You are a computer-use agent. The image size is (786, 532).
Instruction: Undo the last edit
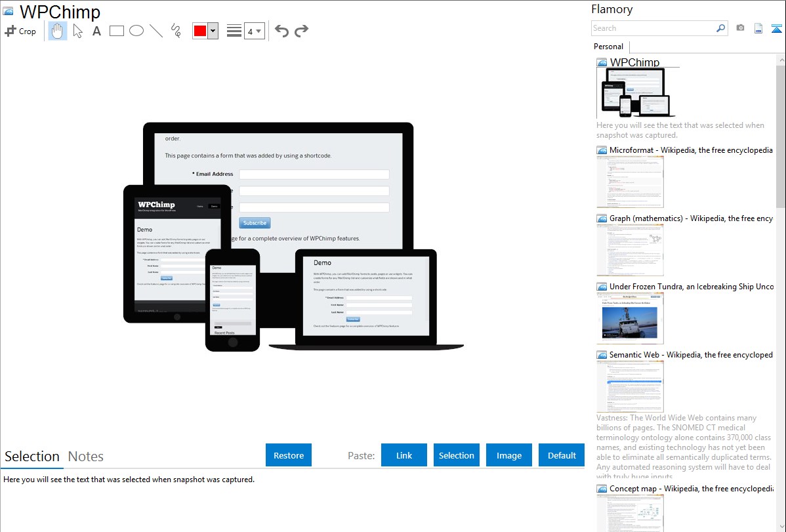click(x=281, y=31)
